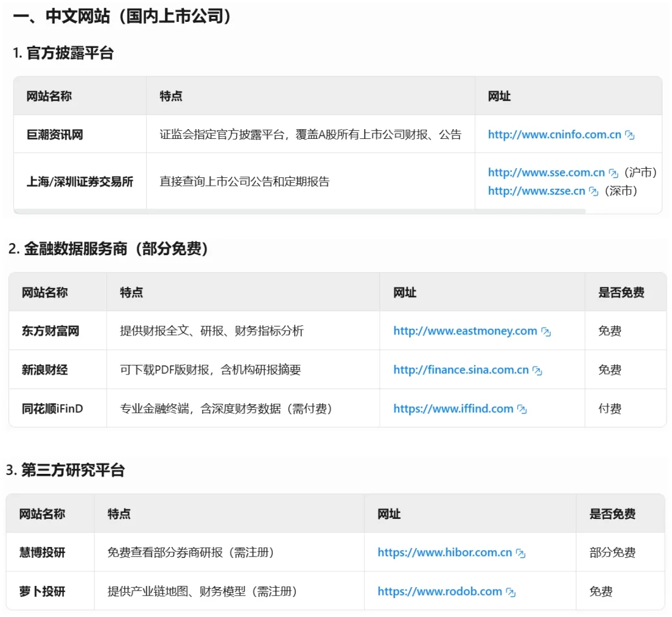This screenshot has width=672, height=617.
Task: Click external-link icon beside cninfo.com.cn
Action: pos(629,135)
